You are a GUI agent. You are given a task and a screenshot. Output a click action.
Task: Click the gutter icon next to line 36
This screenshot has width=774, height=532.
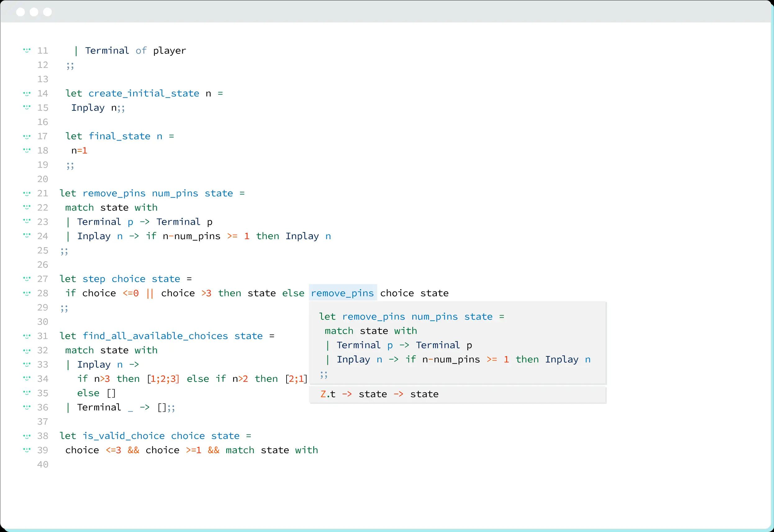coord(27,407)
